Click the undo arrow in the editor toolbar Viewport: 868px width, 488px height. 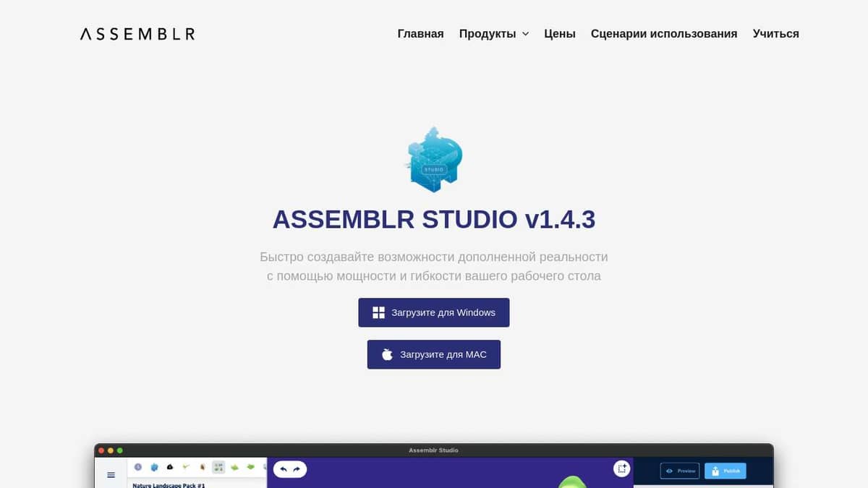(283, 468)
